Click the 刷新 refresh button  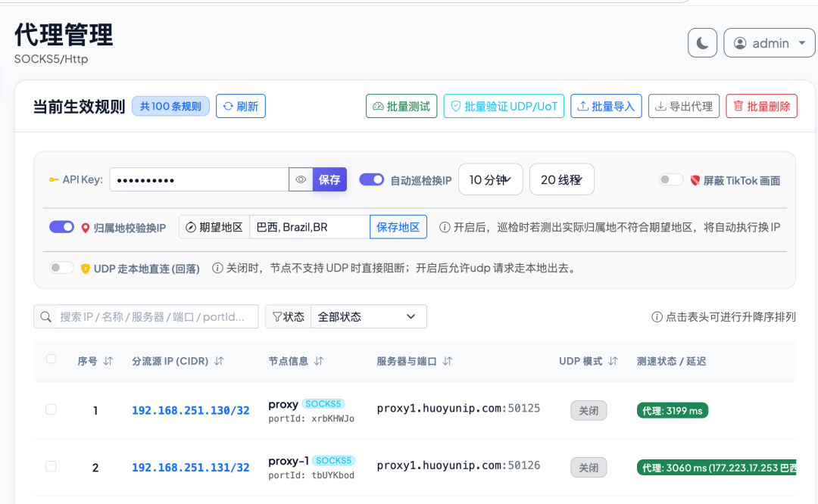(x=241, y=107)
